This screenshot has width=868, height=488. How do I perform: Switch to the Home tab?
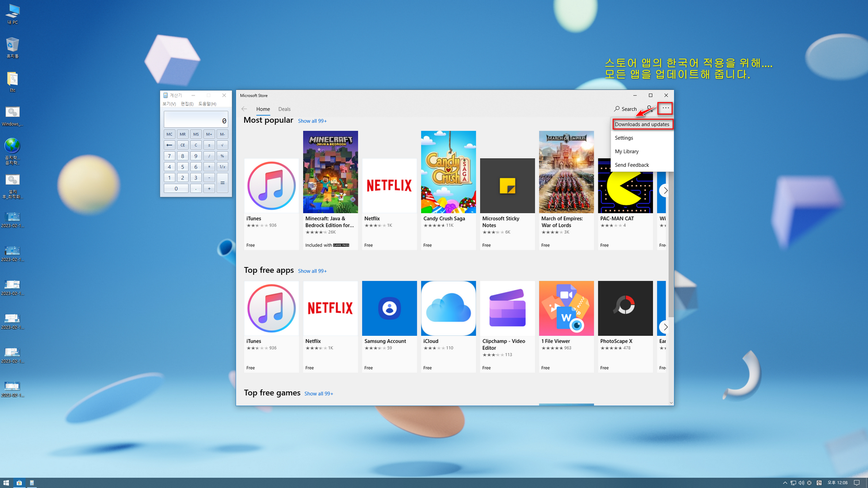pos(263,109)
